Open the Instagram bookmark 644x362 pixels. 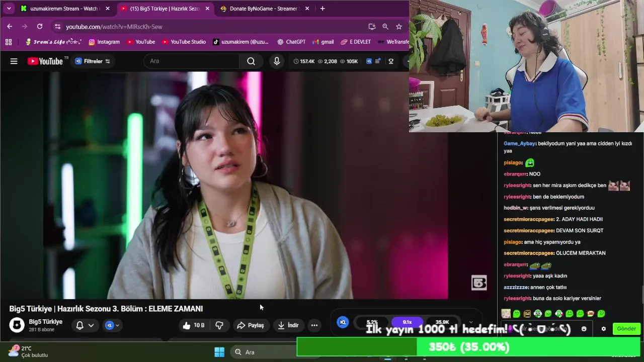pyautogui.click(x=104, y=42)
